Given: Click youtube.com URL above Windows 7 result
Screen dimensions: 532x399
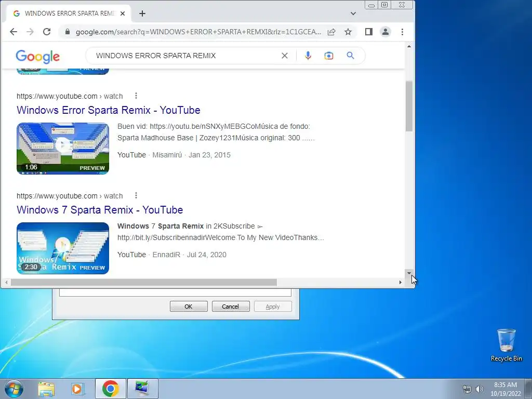Looking at the screenshot, I should tap(70, 196).
